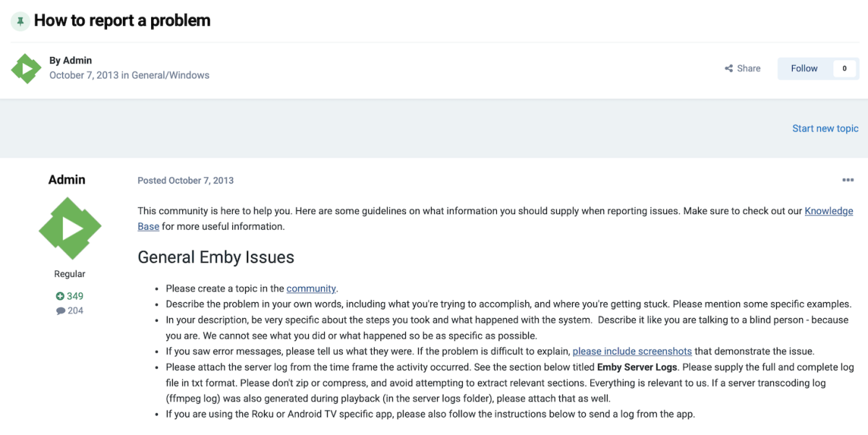Click the community link in the first bullet
This screenshot has height=435, width=868.
click(x=313, y=288)
